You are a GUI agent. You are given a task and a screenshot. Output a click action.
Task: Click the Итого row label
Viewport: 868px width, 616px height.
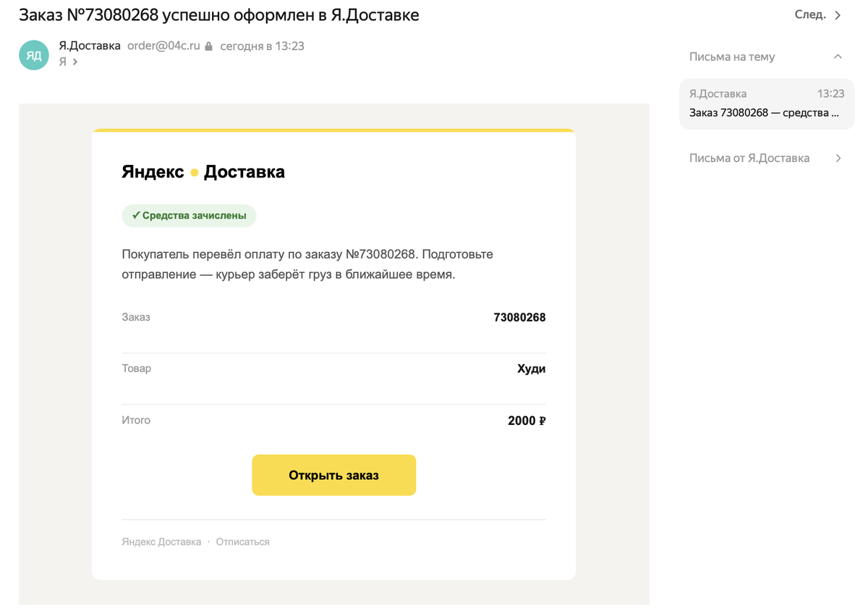point(136,420)
